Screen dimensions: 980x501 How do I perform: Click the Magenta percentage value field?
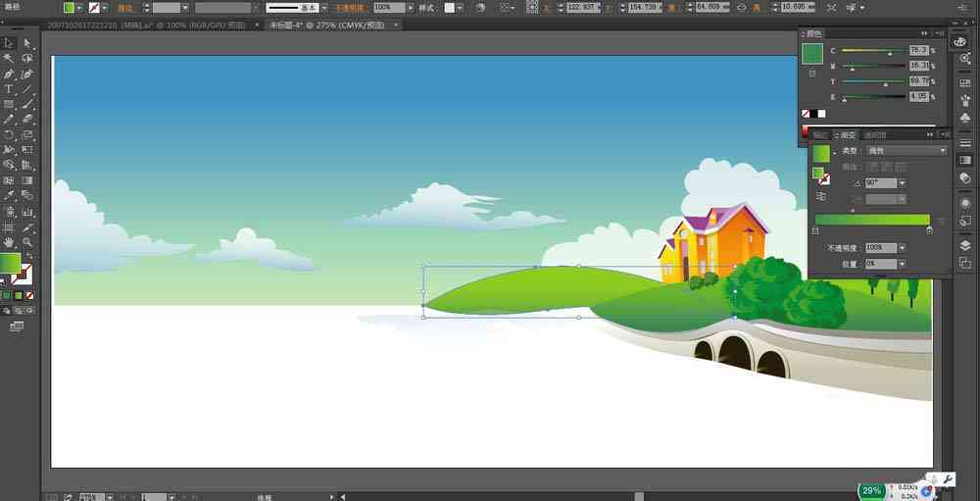919,66
